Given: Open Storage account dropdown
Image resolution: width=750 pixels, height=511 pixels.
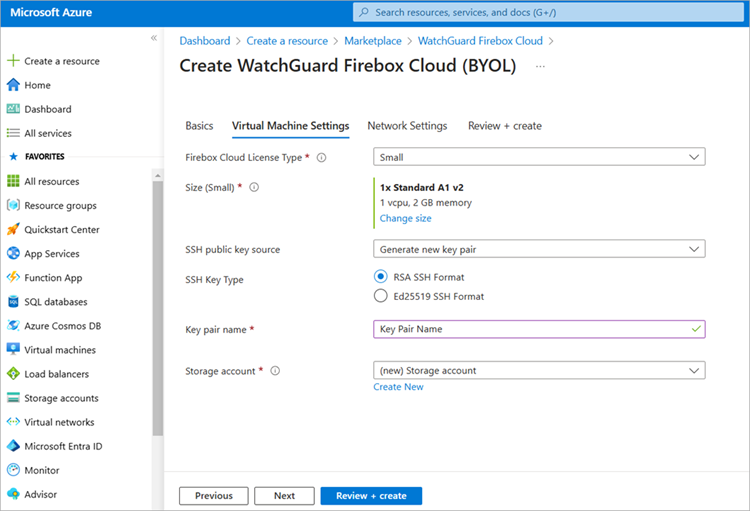Looking at the screenshot, I should (x=539, y=370).
